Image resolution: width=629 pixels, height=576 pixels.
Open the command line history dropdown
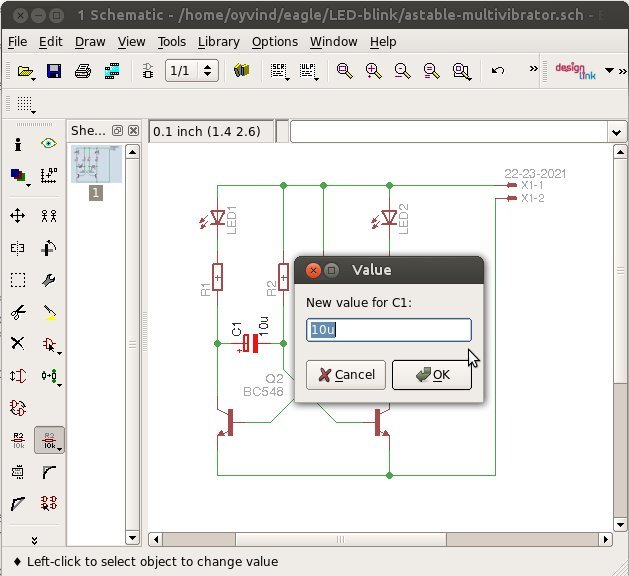pyautogui.click(x=616, y=132)
